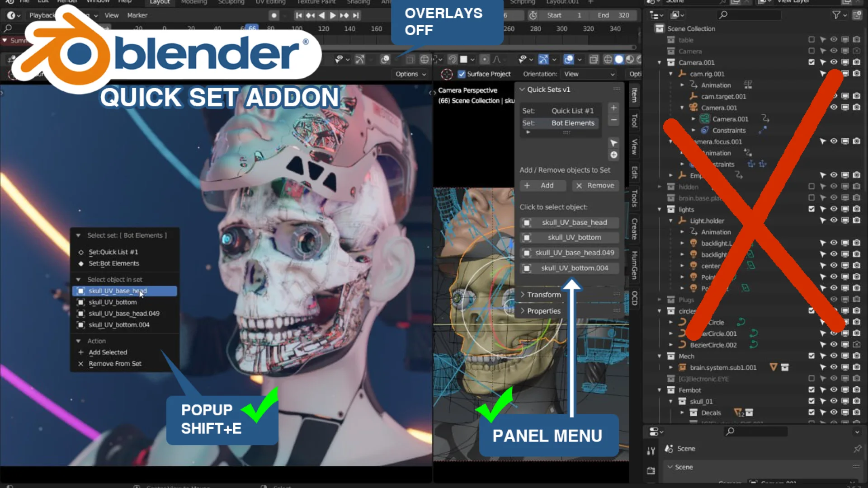Jump to next keyframe

pos(344,15)
